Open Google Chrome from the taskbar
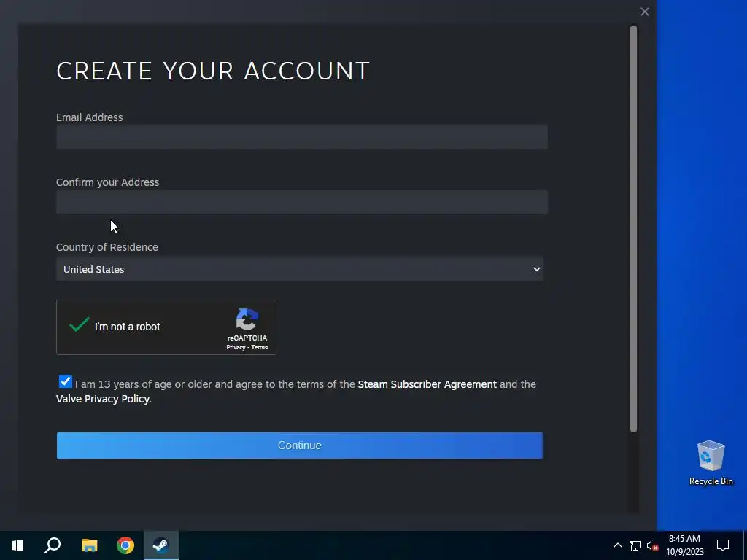747x560 pixels. [x=125, y=545]
